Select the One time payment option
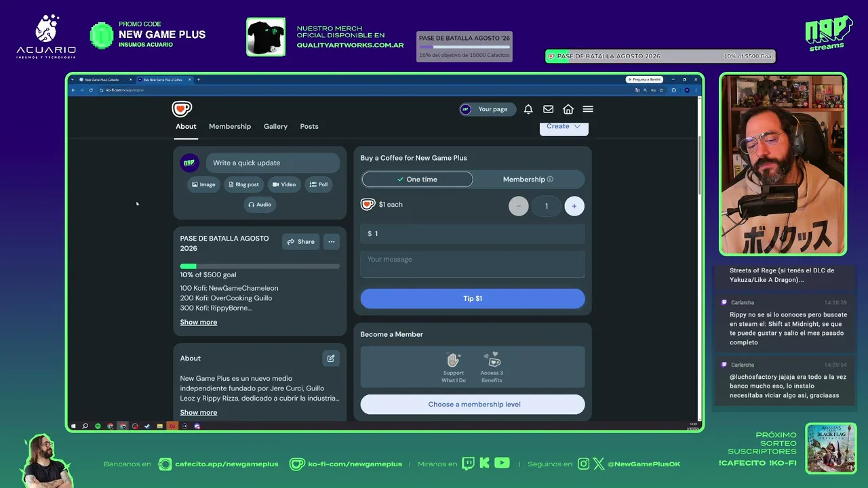Viewport: 868px width, 488px height. tap(417, 180)
